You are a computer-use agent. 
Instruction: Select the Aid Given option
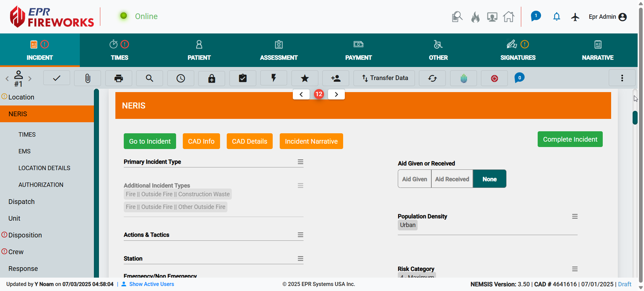tap(415, 179)
